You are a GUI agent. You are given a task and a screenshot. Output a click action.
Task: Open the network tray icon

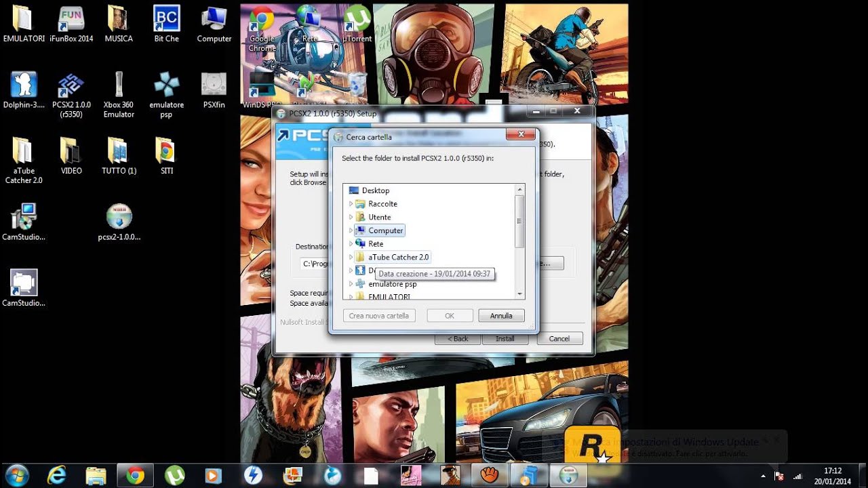pyautogui.click(x=797, y=476)
